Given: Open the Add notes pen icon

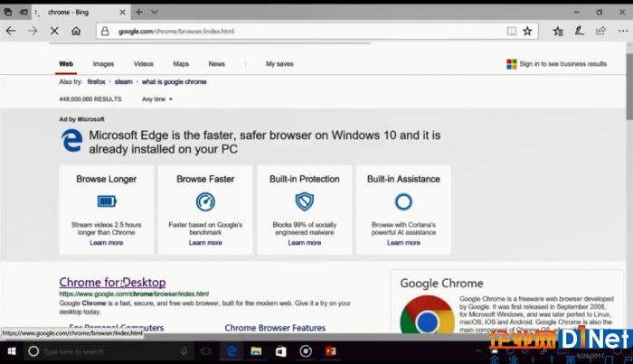Looking at the screenshot, I should click(580, 31).
